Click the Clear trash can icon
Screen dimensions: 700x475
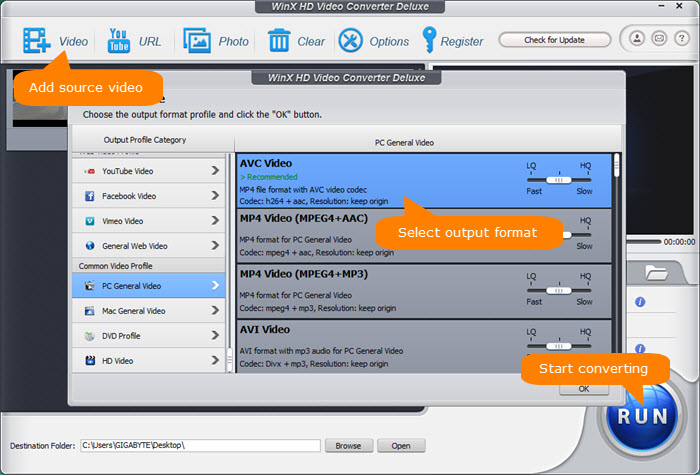(x=279, y=41)
